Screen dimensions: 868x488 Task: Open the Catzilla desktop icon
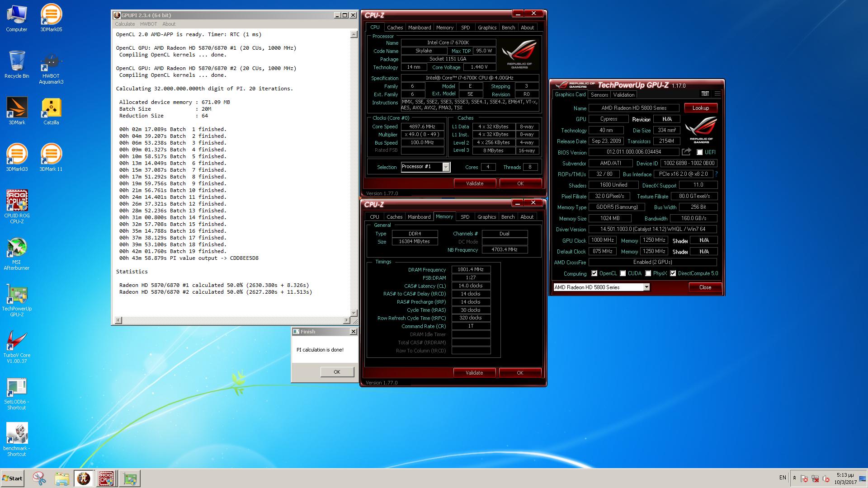[x=51, y=111]
